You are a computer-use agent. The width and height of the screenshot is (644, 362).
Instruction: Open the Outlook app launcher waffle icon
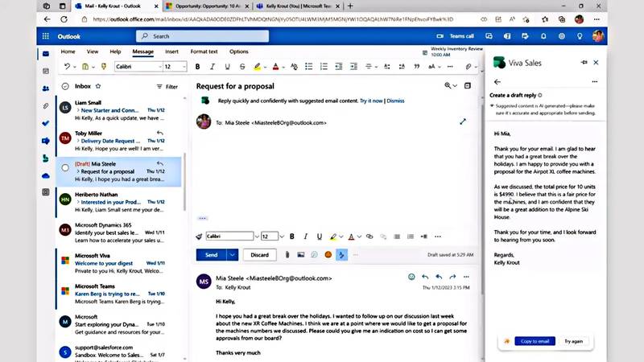[46, 36]
